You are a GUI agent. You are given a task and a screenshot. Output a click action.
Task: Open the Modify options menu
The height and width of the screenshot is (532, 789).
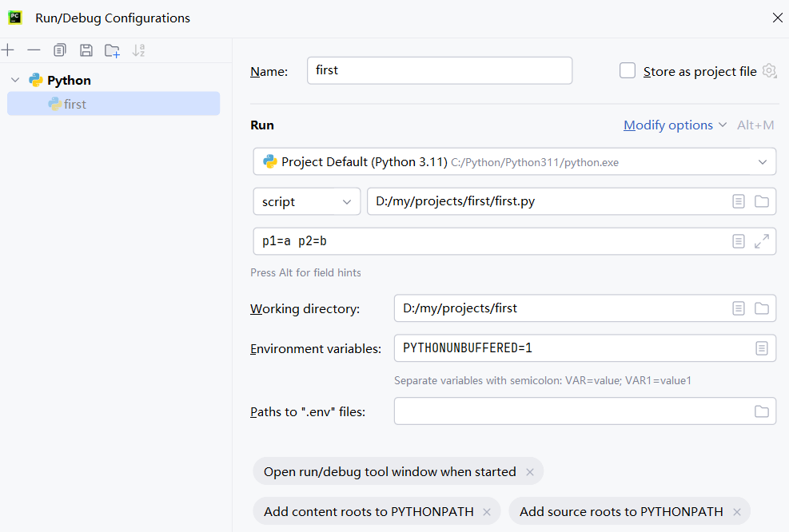pyautogui.click(x=675, y=125)
